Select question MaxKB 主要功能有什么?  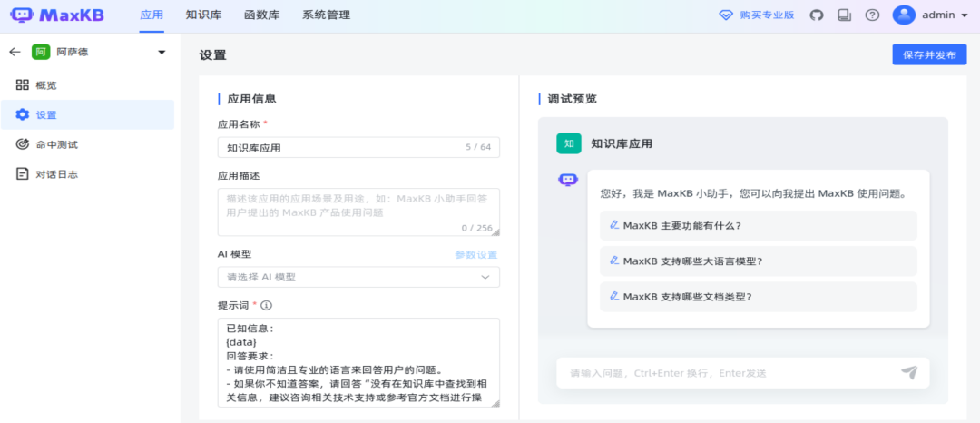click(758, 225)
